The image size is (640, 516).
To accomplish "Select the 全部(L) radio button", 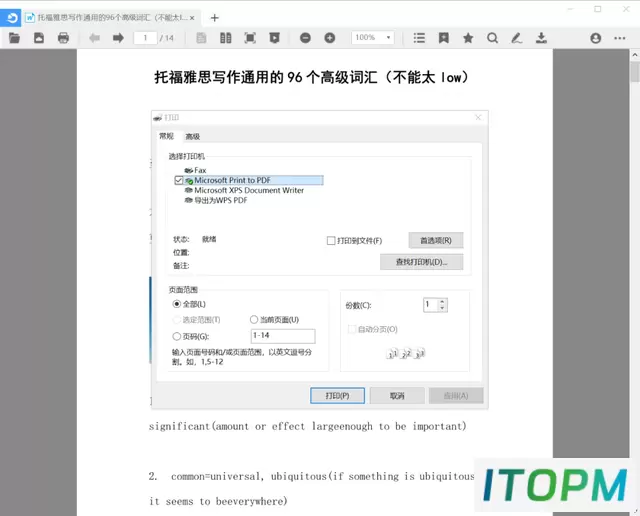I will click(x=176, y=304).
